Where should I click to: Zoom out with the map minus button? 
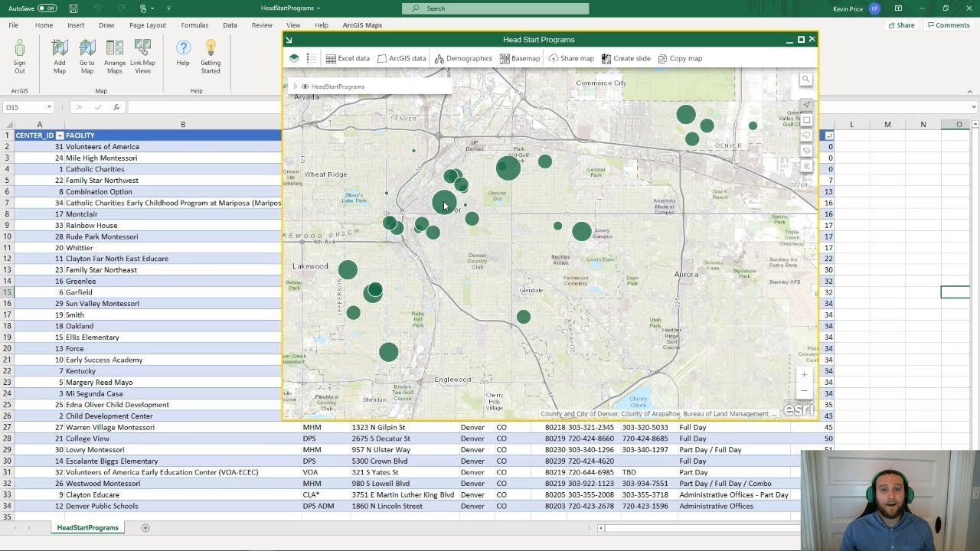(804, 390)
